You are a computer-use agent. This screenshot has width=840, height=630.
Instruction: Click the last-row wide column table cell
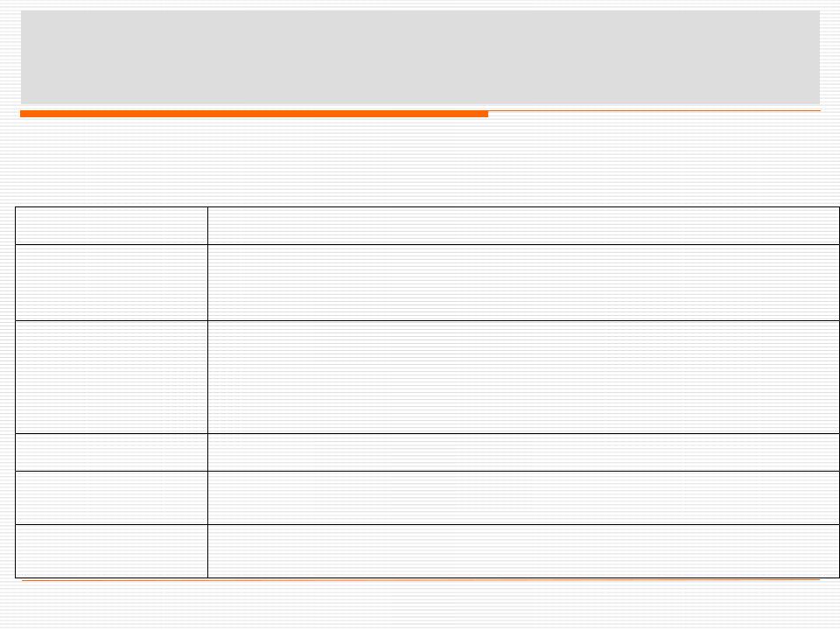tap(523, 551)
